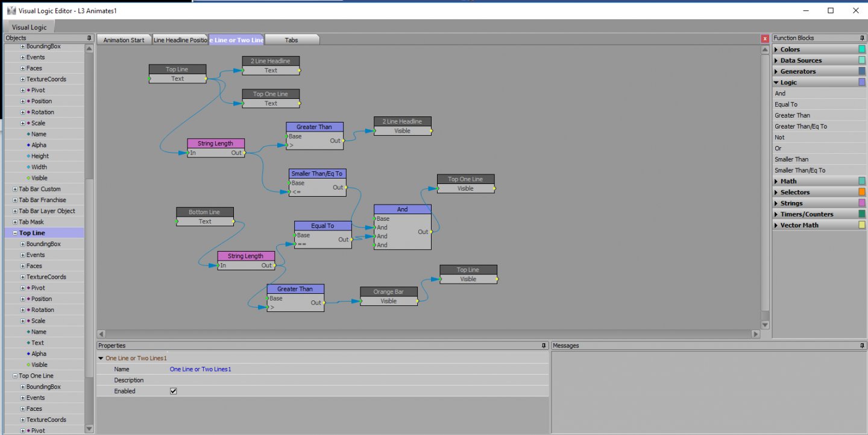868x435 pixels.
Task: Close the current logic tab with the red X
Action: (765, 39)
